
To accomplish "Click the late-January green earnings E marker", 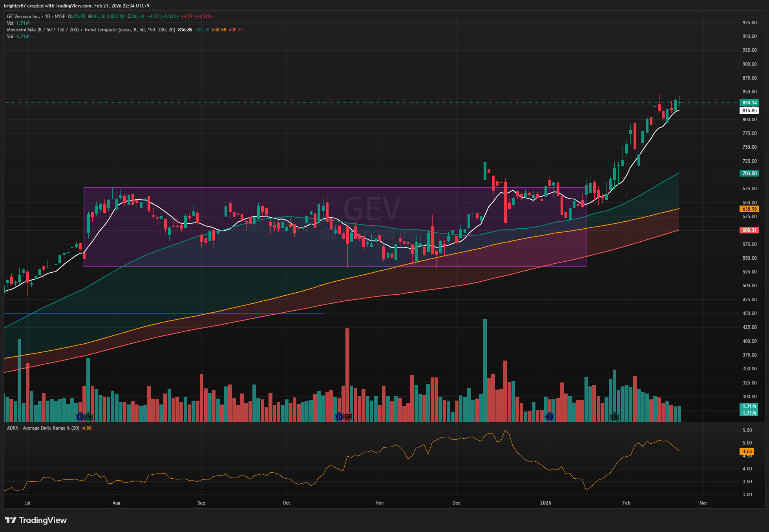I will (614, 417).
